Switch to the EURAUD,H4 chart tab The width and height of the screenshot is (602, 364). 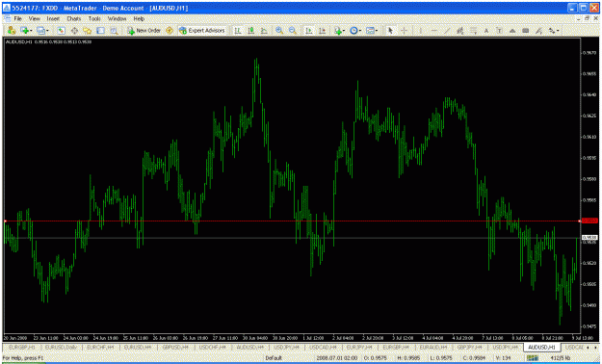tap(433, 347)
